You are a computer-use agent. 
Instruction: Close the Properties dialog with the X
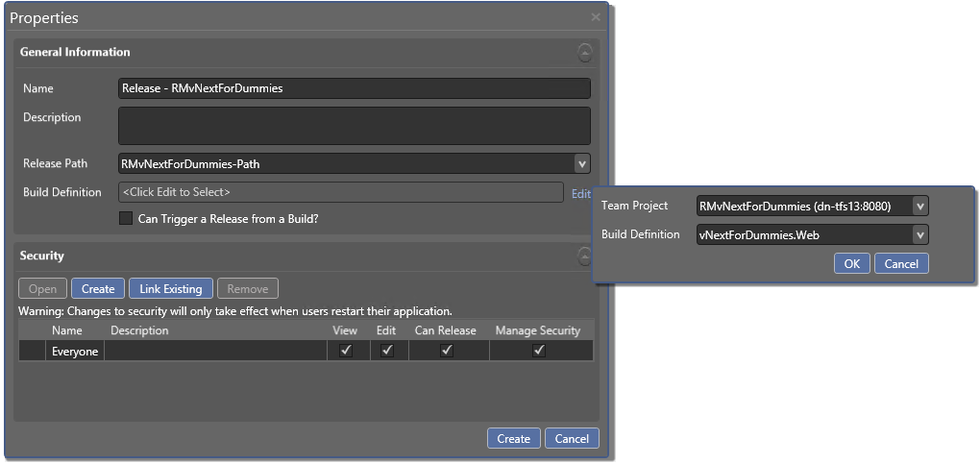pos(596,17)
